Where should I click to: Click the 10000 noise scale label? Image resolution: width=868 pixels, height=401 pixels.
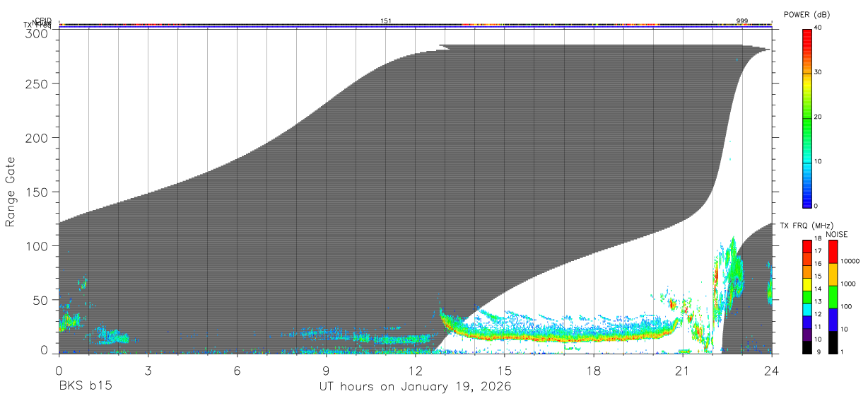pyautogui.click(x=850, y=261)
